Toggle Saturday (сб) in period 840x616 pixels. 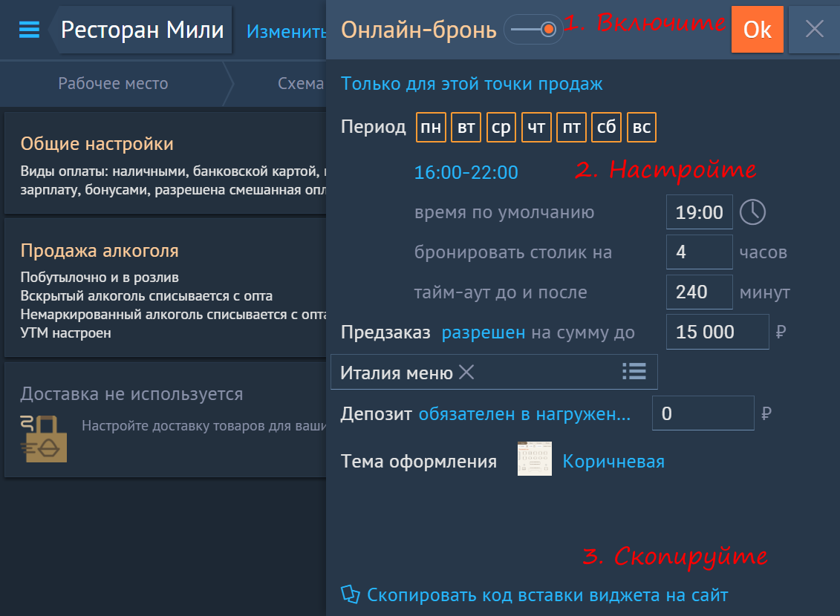click(x=606, y=128)
